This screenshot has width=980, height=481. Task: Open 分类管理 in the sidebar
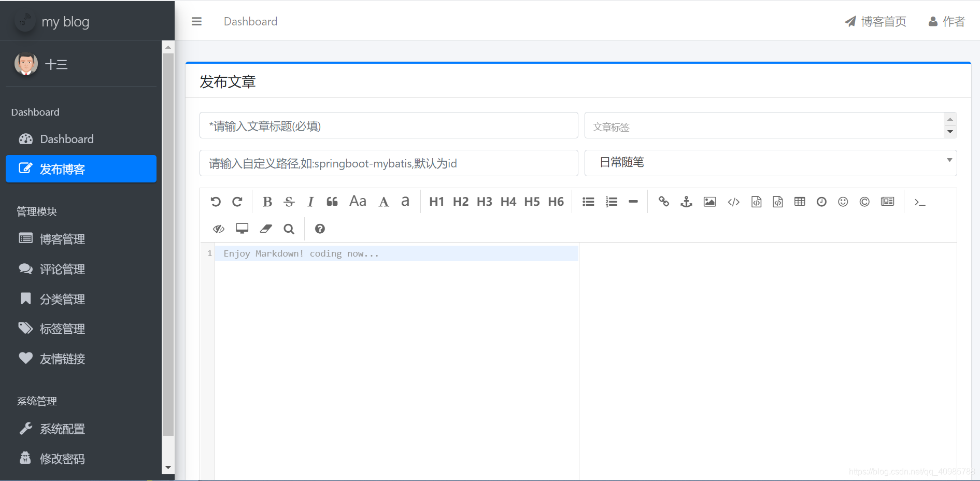point(81,299)
